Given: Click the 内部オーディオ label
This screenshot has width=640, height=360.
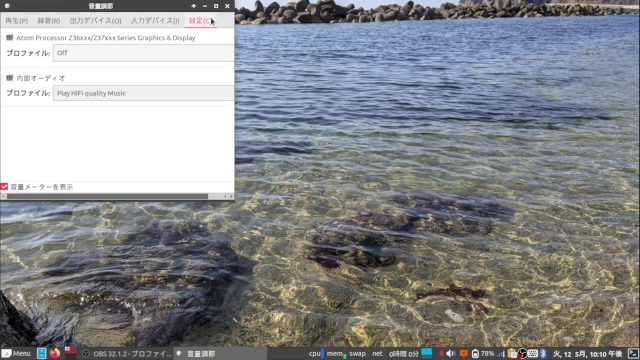Looking at the screenshot, I should click(40, 78).
